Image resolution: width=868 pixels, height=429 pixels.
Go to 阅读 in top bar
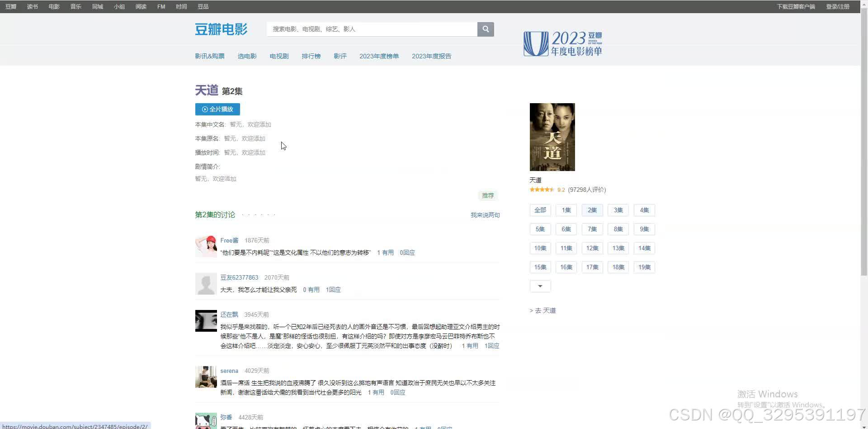(141, 6)
